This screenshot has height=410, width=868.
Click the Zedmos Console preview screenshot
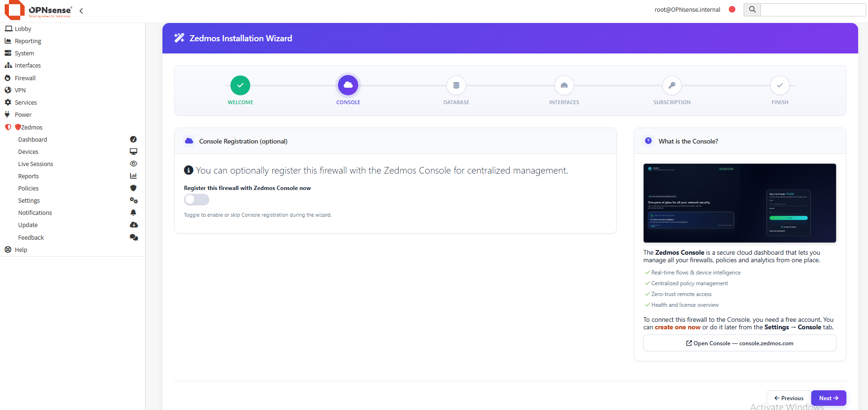(740, 203)
